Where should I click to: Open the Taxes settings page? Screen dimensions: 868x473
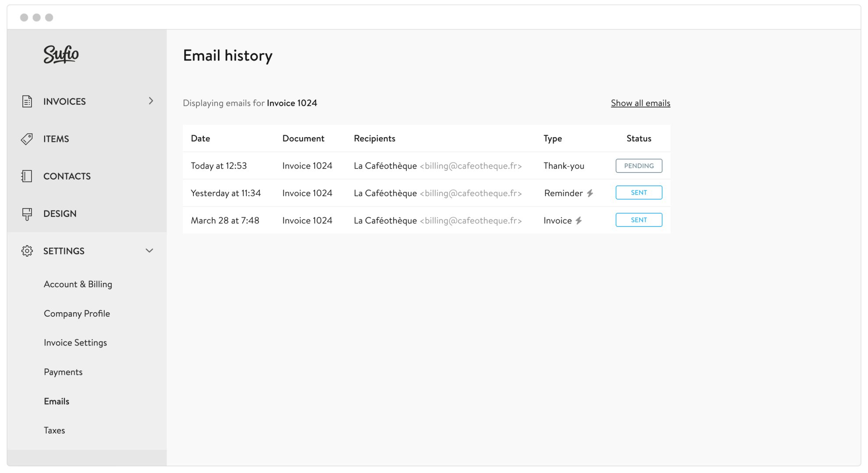coord(54,430)
